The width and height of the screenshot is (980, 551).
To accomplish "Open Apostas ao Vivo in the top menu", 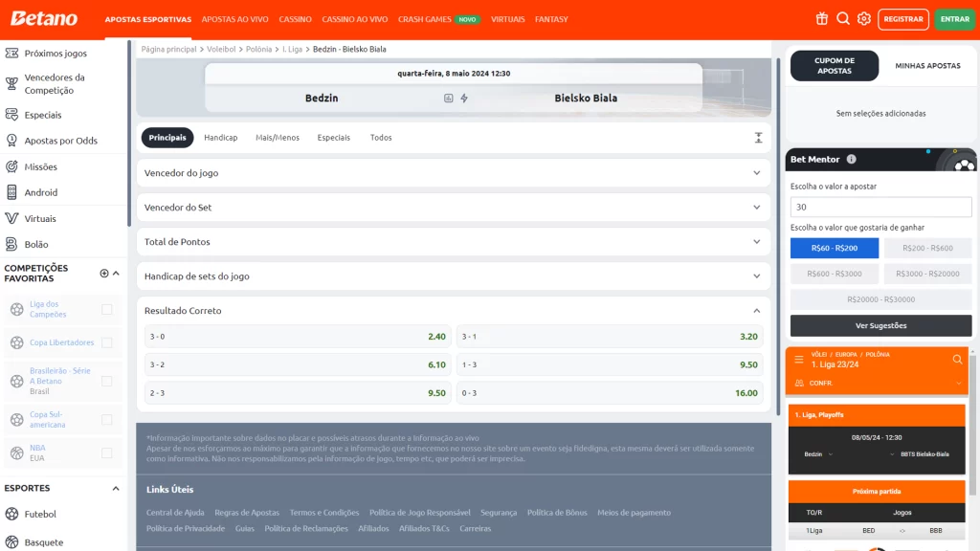I will [235, 19].
